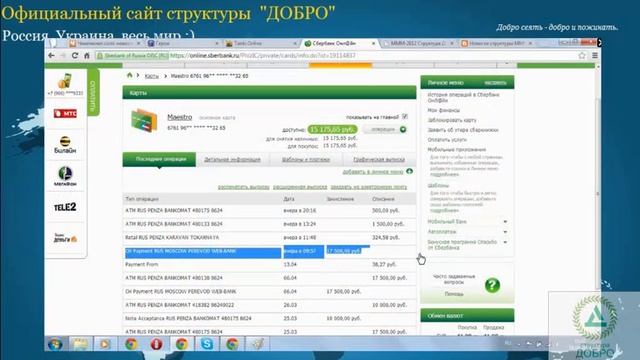The height and width of the screenshot is (360, 640).
Task: Click the last taskbar icon after Chrome
Action: point(258,344)
